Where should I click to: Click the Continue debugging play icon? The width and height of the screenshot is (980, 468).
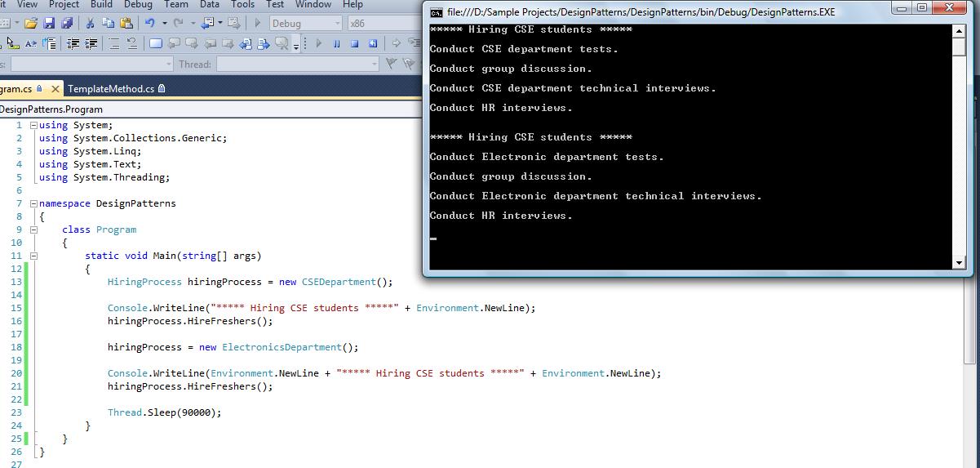click(x=319, y=43)
